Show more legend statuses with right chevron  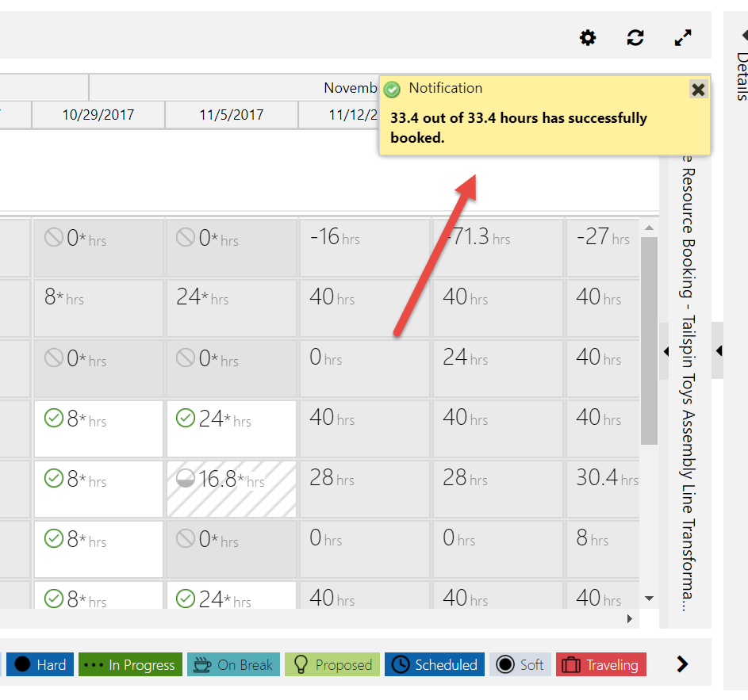point(682,664)
